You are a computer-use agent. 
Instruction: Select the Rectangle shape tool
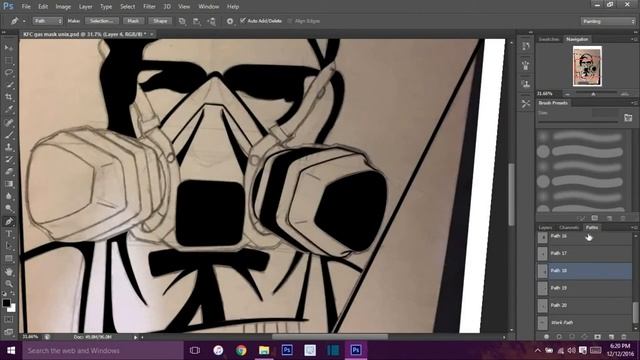tap(9, 259)
